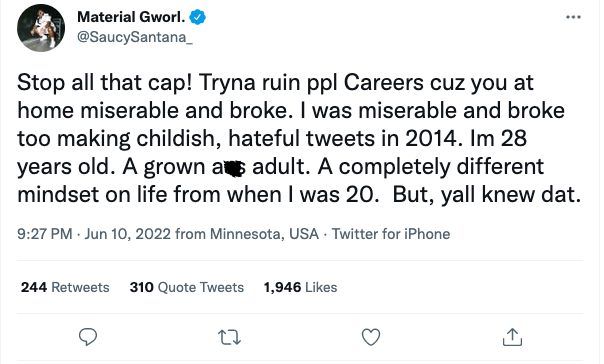
Task: Click the blue verified badge
Action: [x=198, y=17]
